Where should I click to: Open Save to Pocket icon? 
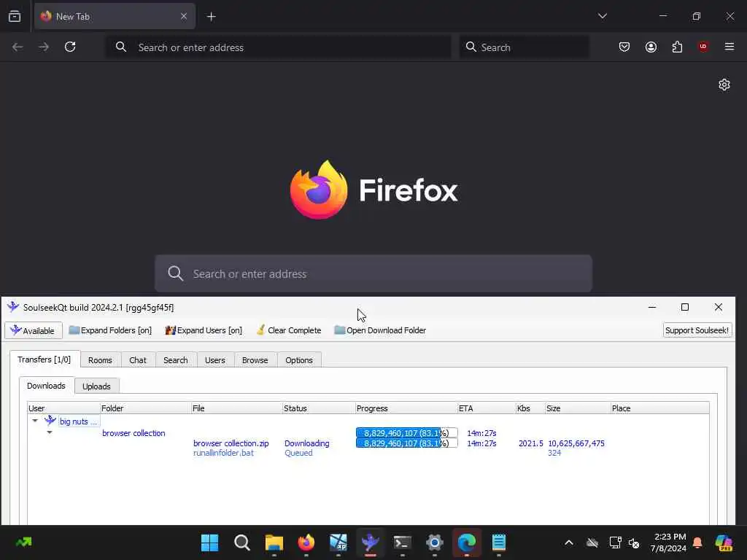(624, 47)
